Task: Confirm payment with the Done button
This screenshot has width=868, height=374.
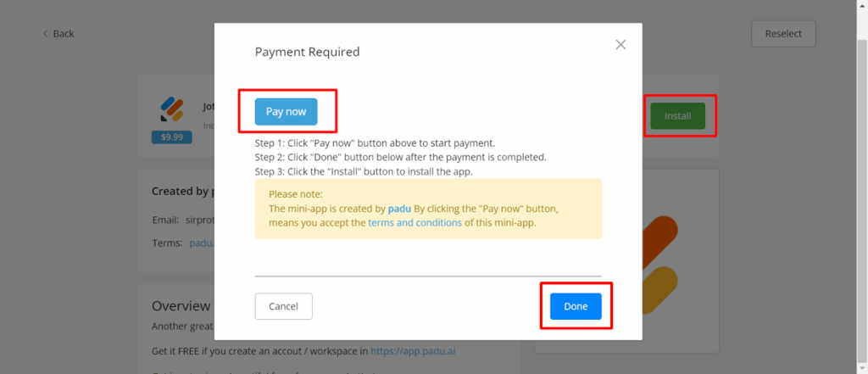Action: click(x=576, y=306)
